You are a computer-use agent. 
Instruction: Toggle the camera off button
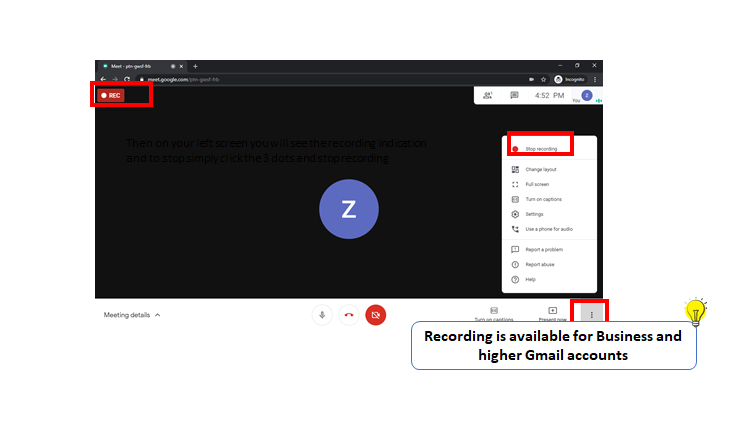[376, 315]
